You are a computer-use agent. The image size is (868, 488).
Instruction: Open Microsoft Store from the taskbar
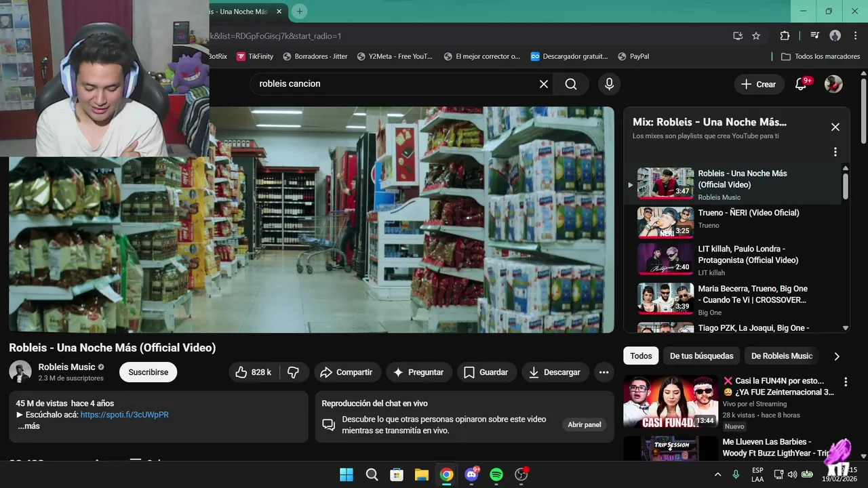pos(397,474)
